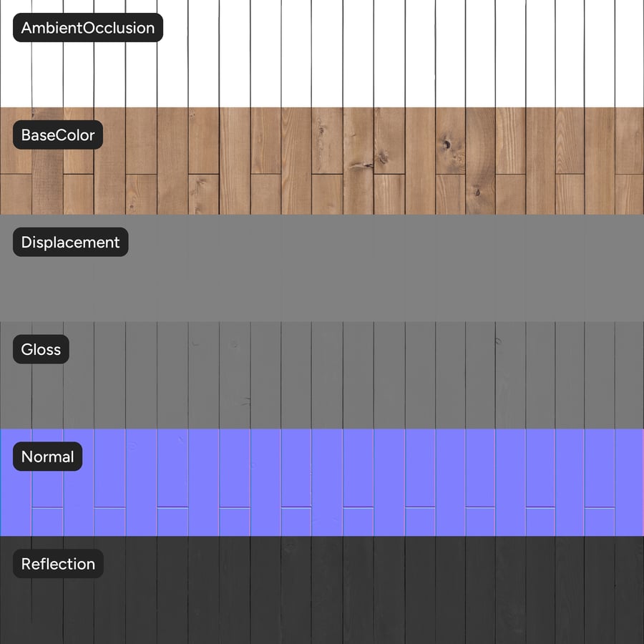Open the plain gray Displacement map strip
644x644 pixels.
pyautogui.click(x=322, y=268)
